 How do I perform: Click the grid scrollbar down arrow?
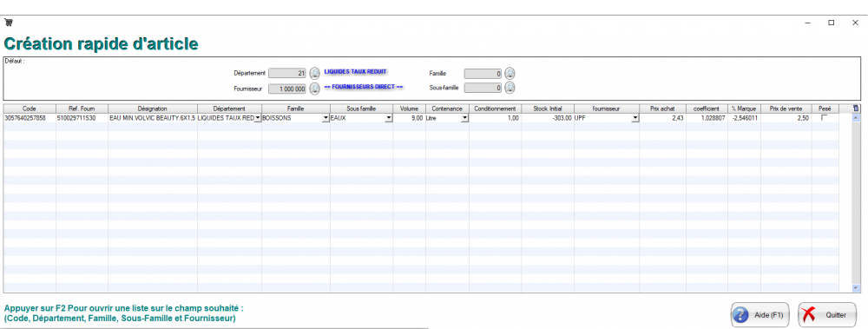857,288
